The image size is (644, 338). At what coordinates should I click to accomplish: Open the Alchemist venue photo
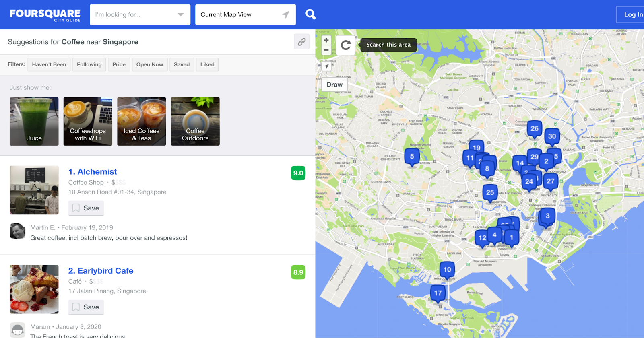34,190
